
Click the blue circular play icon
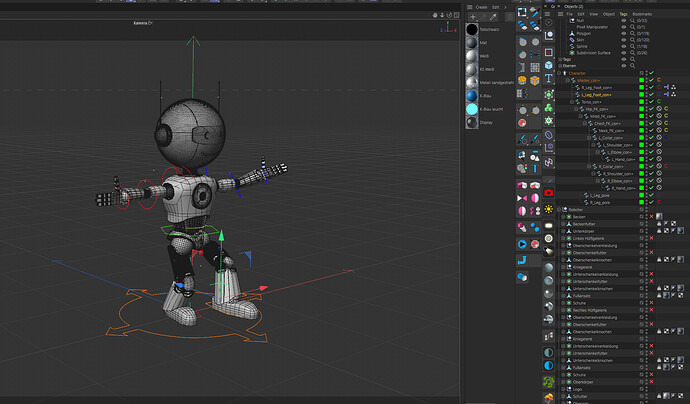point(522,244)
